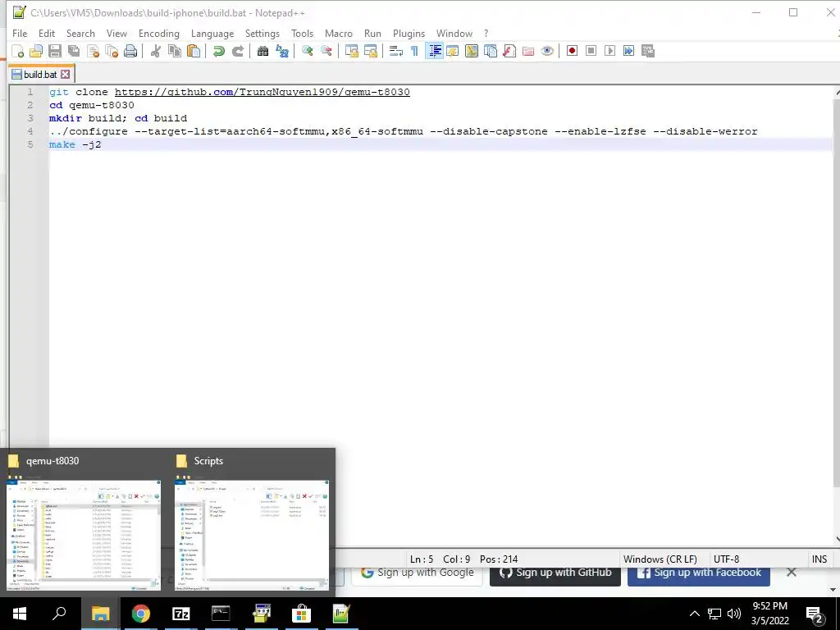Open the github.com qemu-t8030 link
The image size is (840, 630).
coord(262,92)
